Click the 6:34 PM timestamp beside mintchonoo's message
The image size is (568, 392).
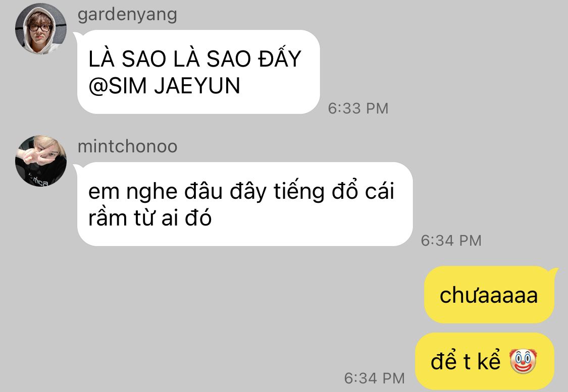[451, 240]
